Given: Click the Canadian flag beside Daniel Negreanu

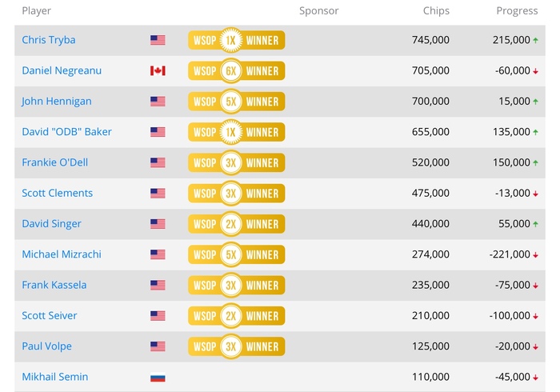Looking at the screenshot, I should pyautogui.click(x=158, y=70).
